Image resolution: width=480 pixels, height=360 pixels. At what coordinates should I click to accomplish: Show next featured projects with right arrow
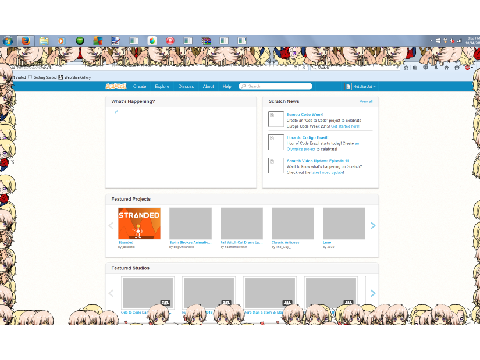[x=373, y=226]
